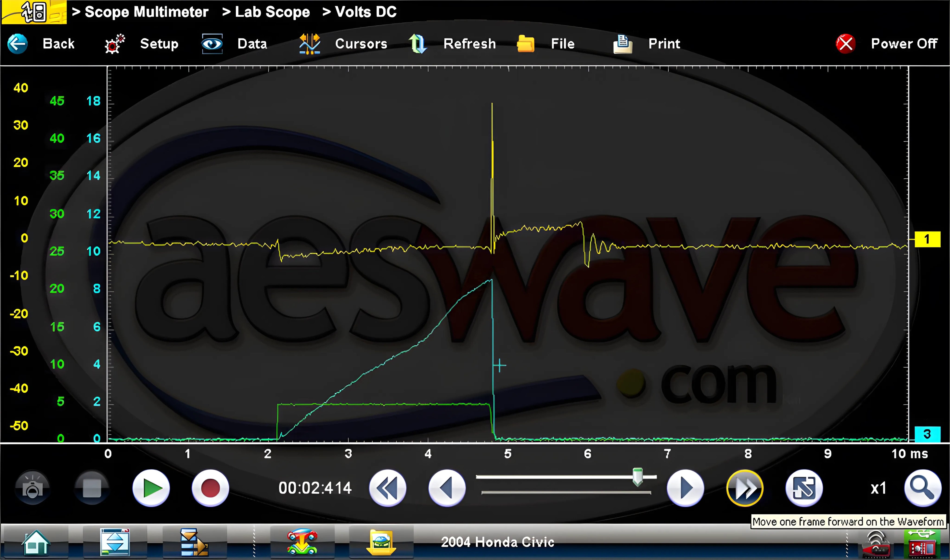Click the Back arrow icon
The image size is (950, 560).
tap(17, 44)
